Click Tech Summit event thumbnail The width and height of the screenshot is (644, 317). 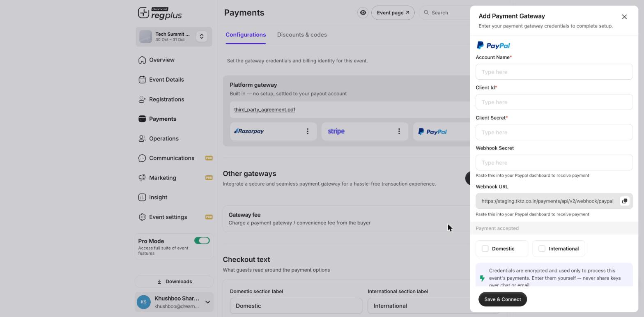[x=145, y=37]
